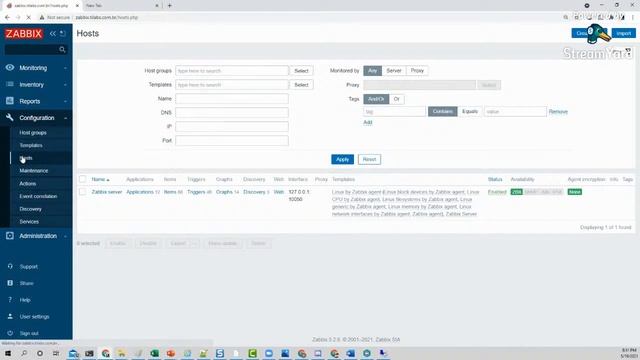Viewport: 640px width, 360px height.
Task: Open Triggers link for Zabbix server
Action: [x=196, y=192]
